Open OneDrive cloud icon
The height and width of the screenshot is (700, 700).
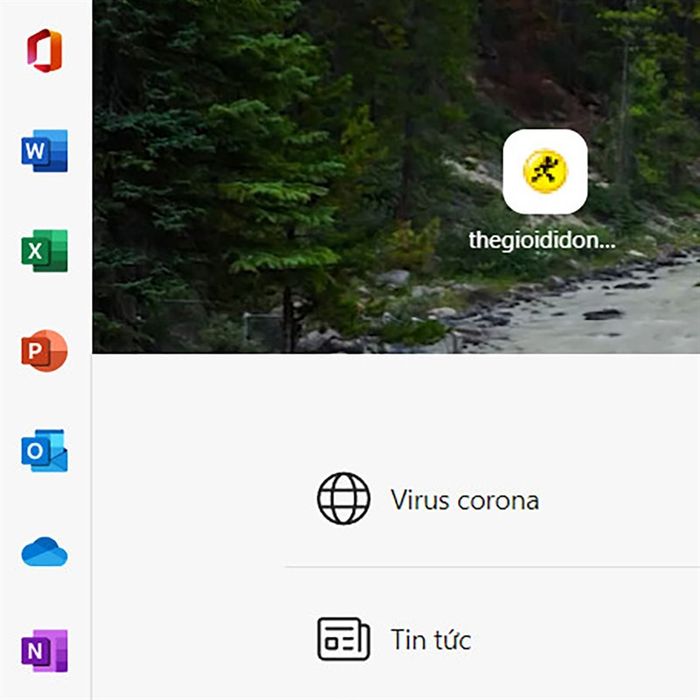click(x=44, y=552)
